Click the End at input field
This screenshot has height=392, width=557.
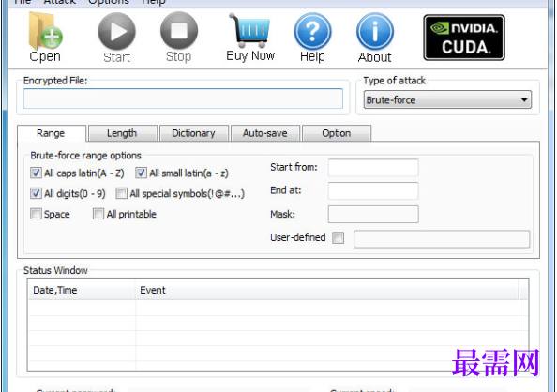[373, 191]
